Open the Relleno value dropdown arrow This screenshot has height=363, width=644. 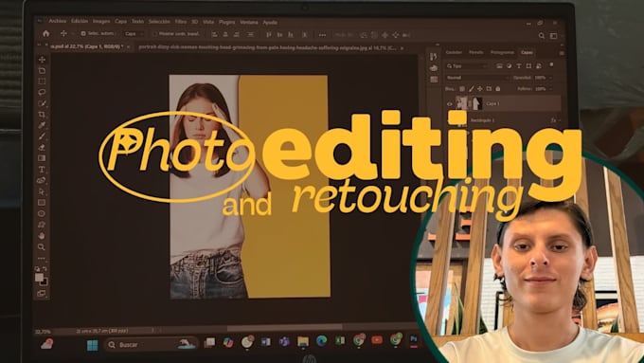click(x=550, y=89)
